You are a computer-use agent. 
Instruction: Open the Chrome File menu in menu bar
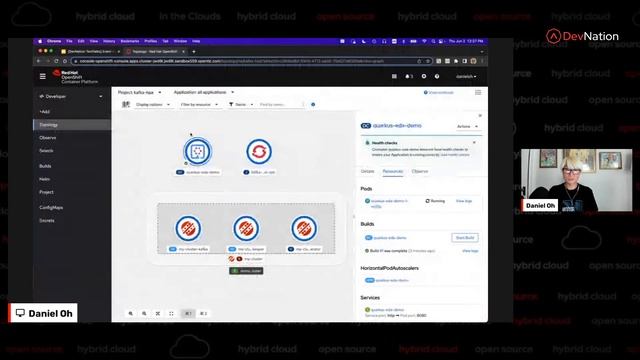[69, 41]
